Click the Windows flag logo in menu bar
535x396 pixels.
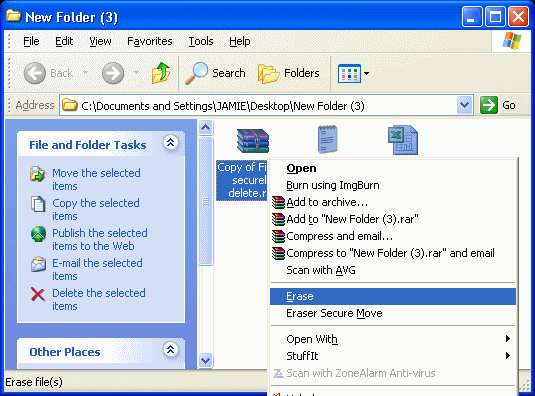pyautogui.click(x=511, y=41)
